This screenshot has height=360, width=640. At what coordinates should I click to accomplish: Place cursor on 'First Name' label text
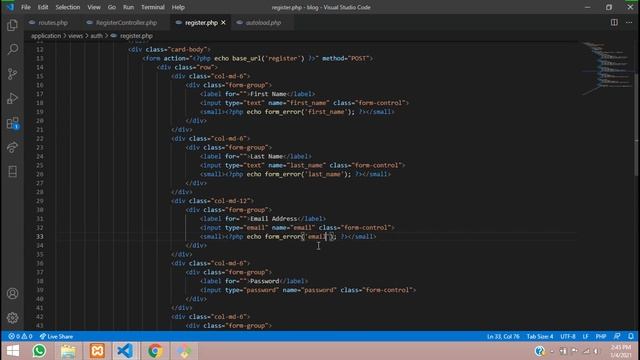point(268,94)
